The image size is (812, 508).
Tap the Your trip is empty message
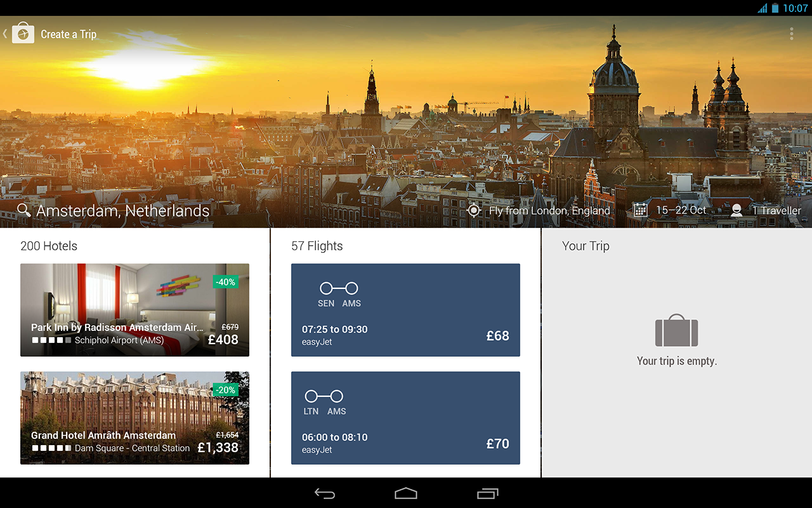(677, 361)
